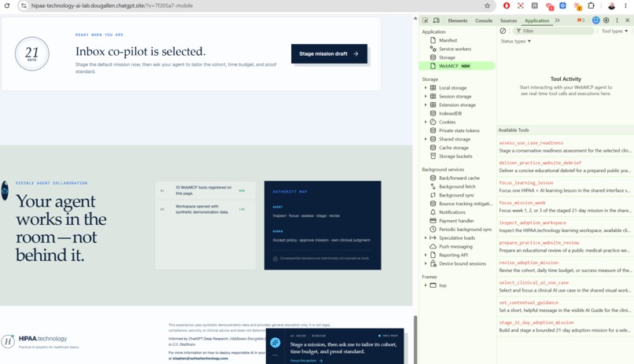The height and width of the screenshot is (364, 634).
Task: Expand the Shared storage tree node
Action: [x=426, y=139]
